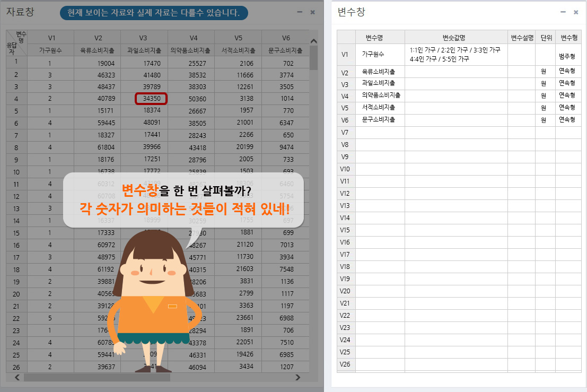The width and height of the screenshot is (587, 392).
Task: Click variable name 가구원수 in 변수창
Action: [373, 54]
